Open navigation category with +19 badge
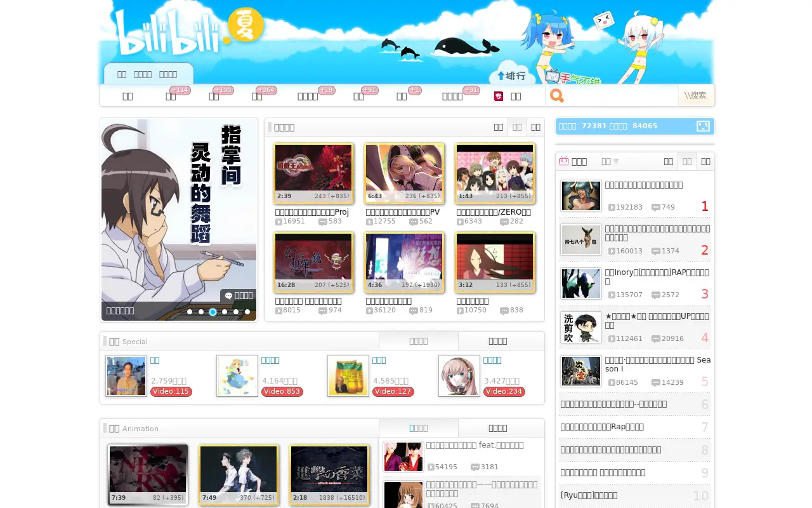812x508 pixels. [308, 96]
